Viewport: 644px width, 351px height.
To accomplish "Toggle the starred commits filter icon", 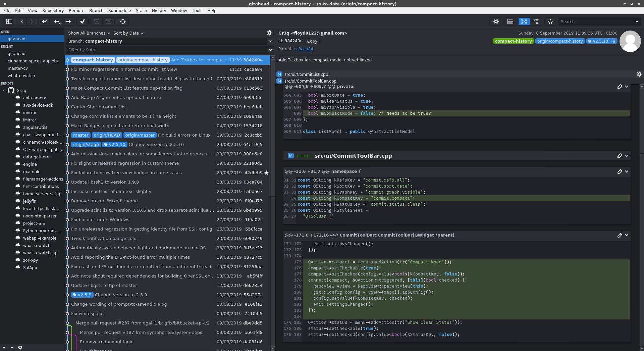I will coord(550,21).
